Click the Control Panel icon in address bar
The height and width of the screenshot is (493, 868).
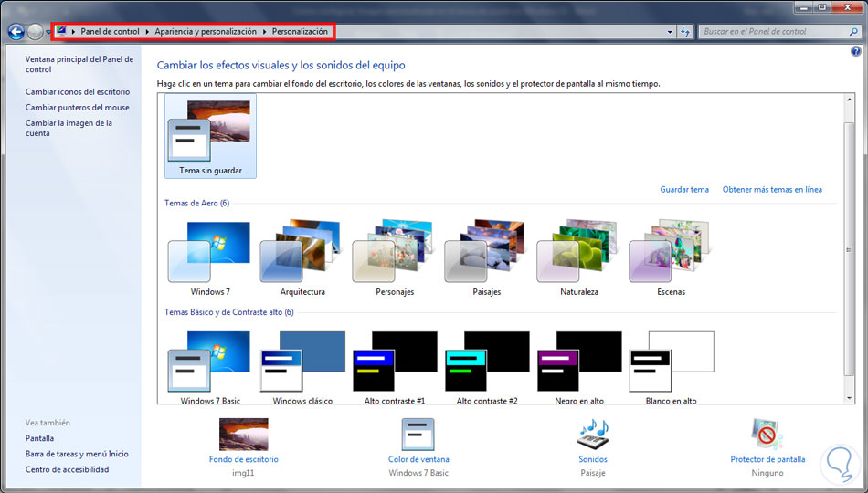(61, 32)
